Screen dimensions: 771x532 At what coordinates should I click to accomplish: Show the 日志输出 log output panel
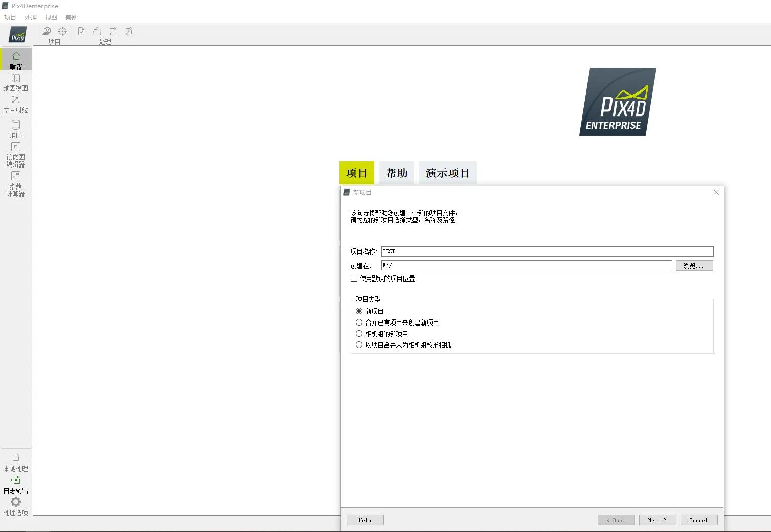tap(16, 484)
